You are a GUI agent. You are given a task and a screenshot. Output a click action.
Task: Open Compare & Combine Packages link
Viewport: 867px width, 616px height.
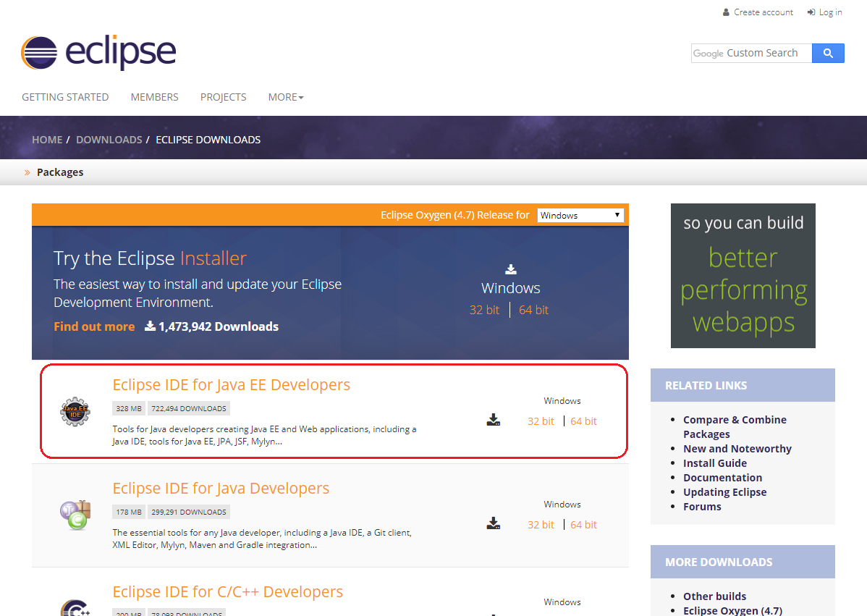point(735,427)
